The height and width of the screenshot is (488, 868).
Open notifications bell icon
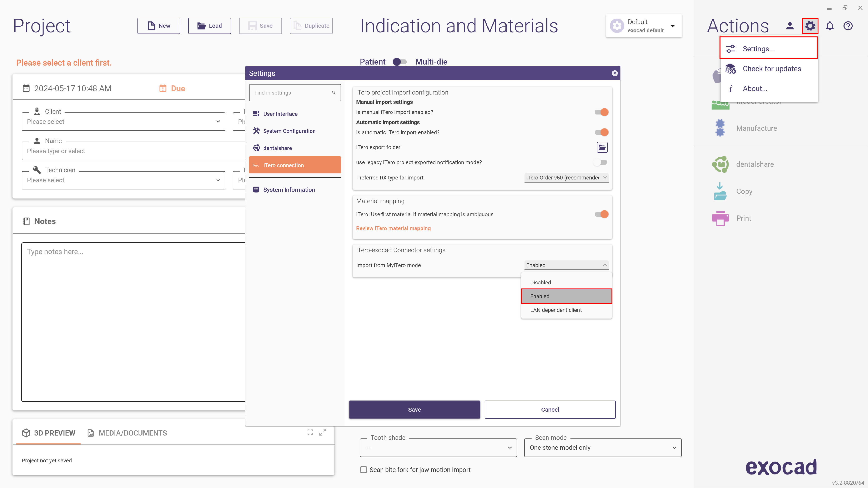coord(830,26)
